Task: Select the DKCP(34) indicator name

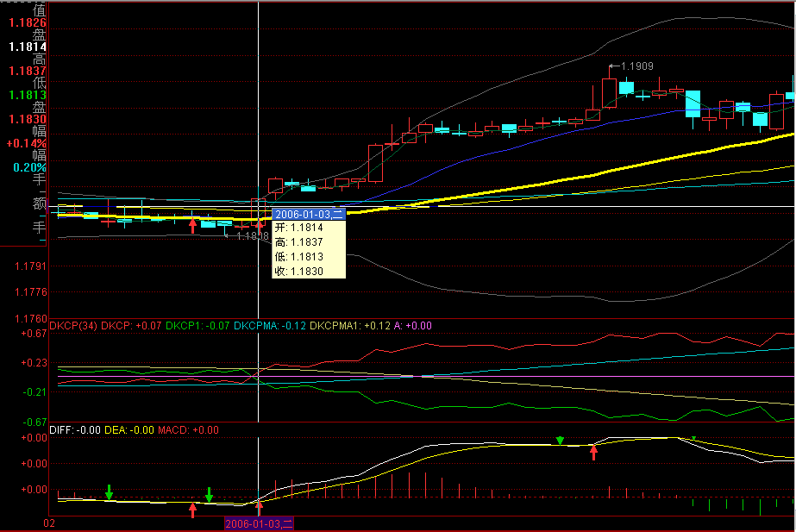Action: (73, 325)
